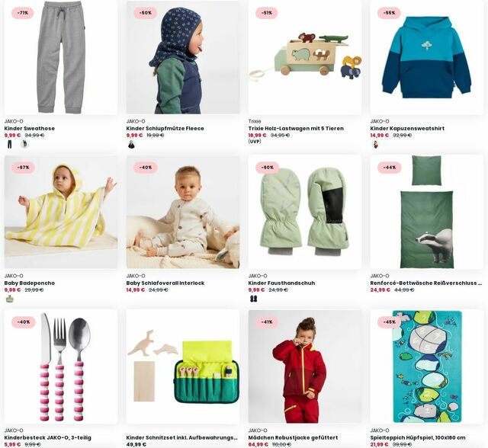Click the -71% discount badge on Sweathose

22,13
